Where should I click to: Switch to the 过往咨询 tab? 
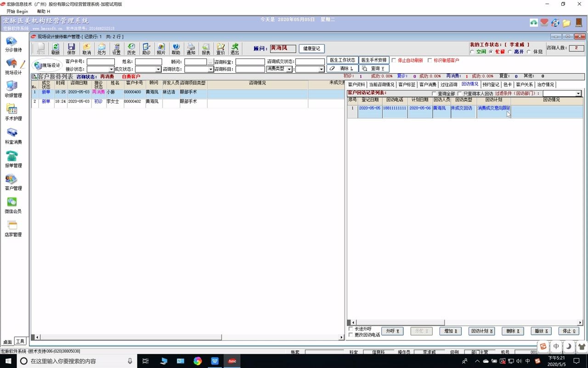[x=449, y=85]
